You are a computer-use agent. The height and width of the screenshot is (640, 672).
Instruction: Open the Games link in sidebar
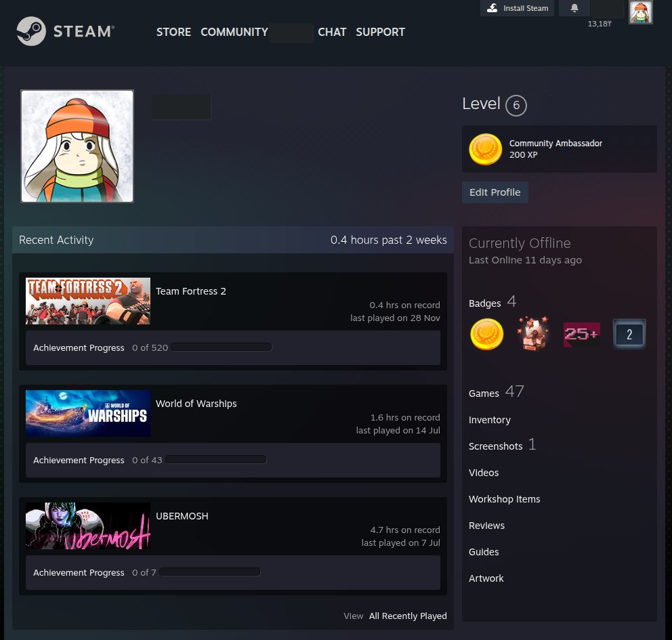point(484,393)
